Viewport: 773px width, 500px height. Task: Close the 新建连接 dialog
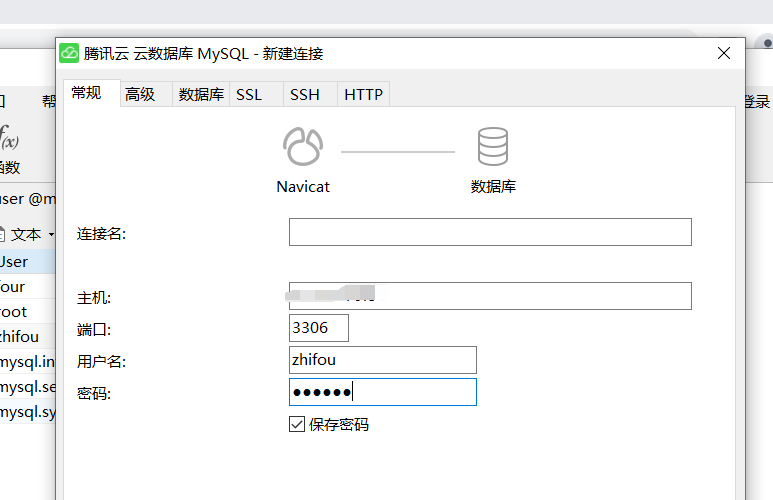pyautogui.click(x=724, y=53)
